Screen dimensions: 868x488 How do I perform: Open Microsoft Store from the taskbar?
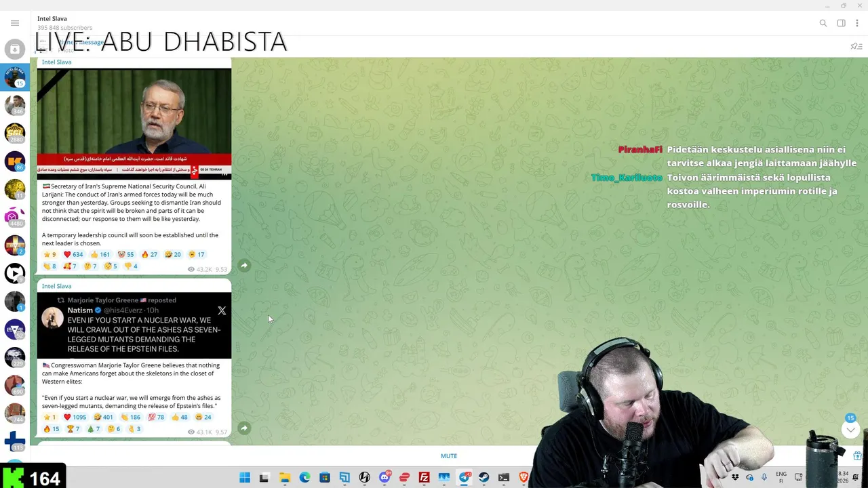point(325,478)
